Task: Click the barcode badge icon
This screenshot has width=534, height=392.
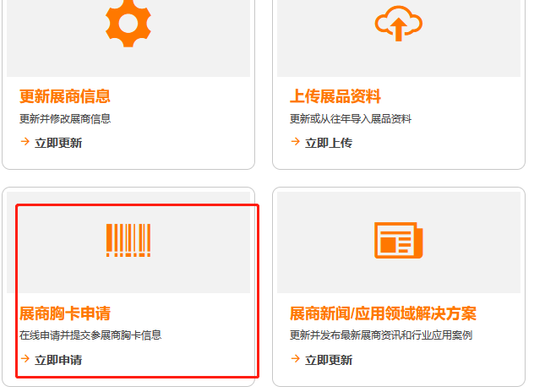Action: tap(128, 240)
